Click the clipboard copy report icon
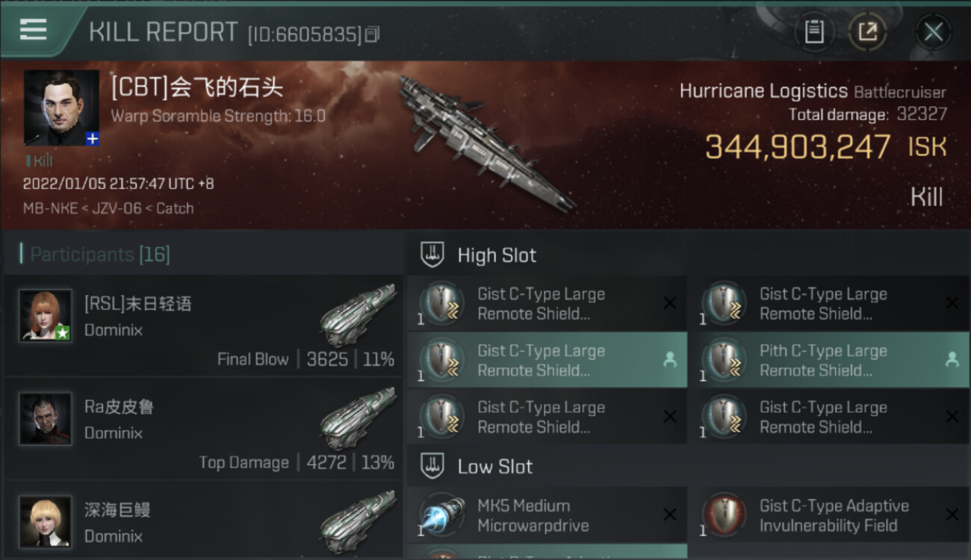 coord(814,32)
